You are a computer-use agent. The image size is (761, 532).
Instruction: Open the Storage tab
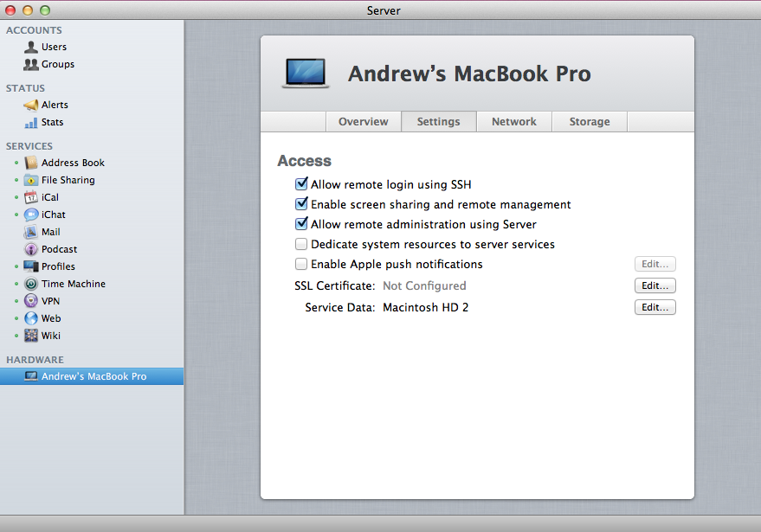tap(590, 122)
